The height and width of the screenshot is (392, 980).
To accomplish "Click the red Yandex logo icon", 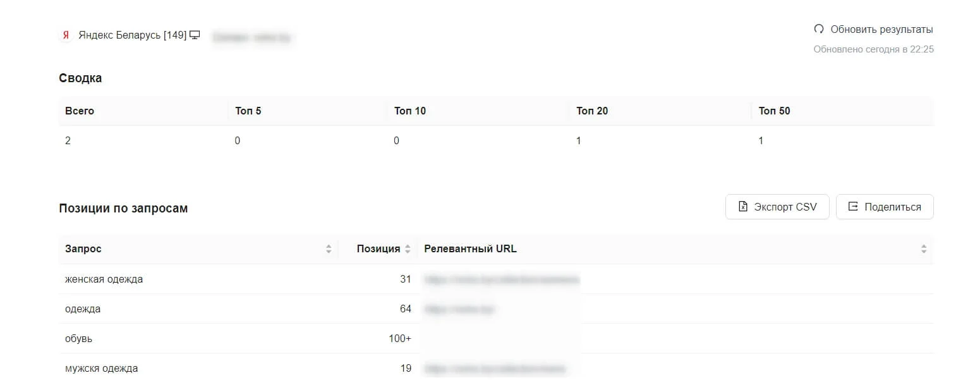I will tap(65, 35).
